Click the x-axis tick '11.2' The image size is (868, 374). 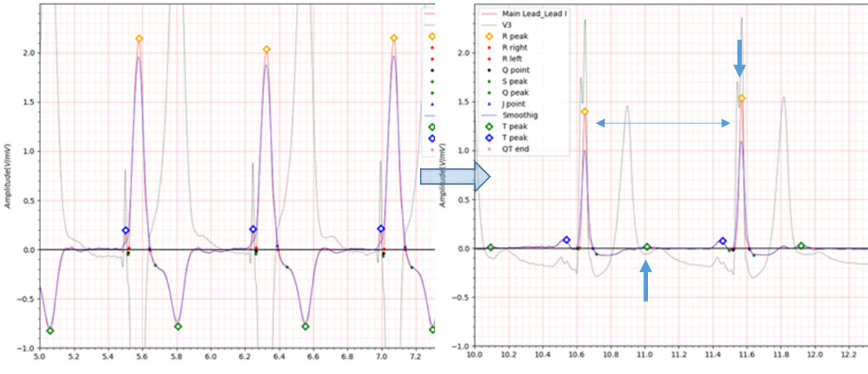tap(679, 355)
